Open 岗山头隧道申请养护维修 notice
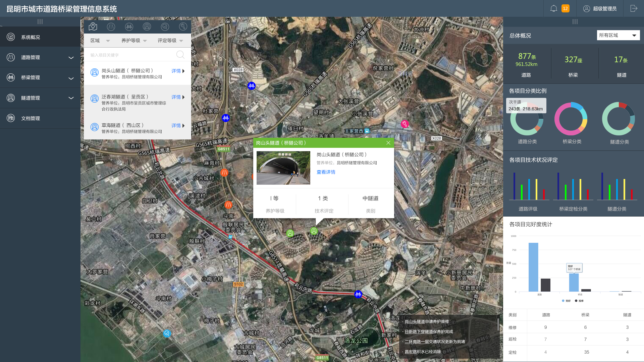 (427, 321)
